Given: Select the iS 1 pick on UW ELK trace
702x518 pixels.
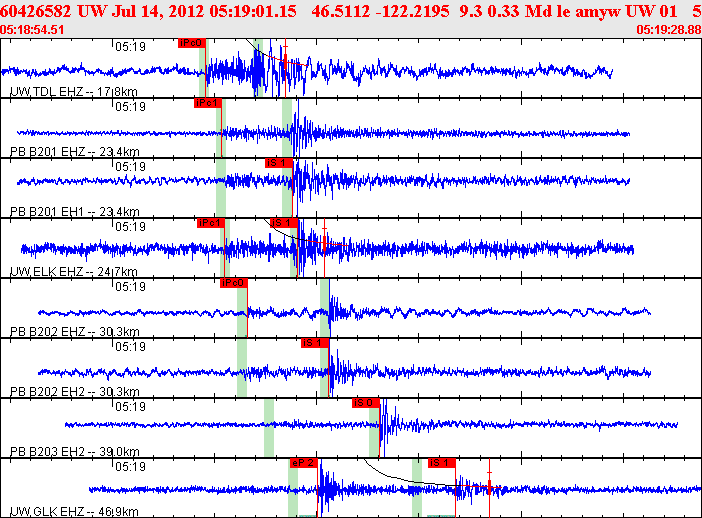Looking at the screenshot, I should (x=284, y=223).
